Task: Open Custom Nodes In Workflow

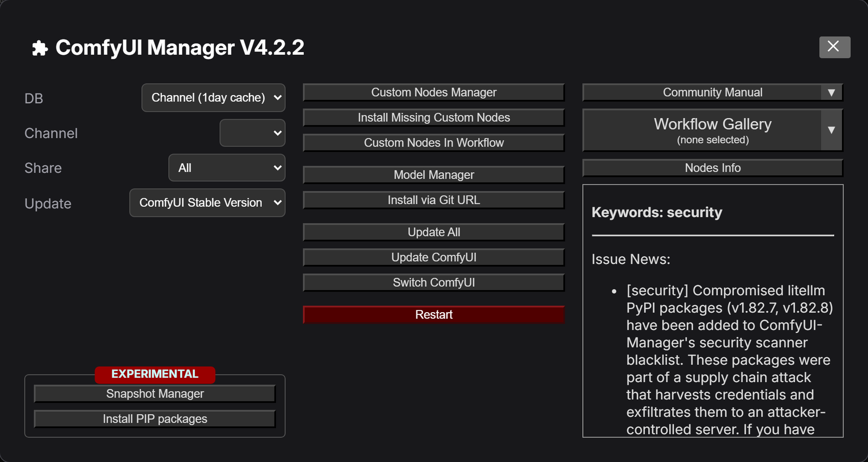Action: tap(433, 143)
